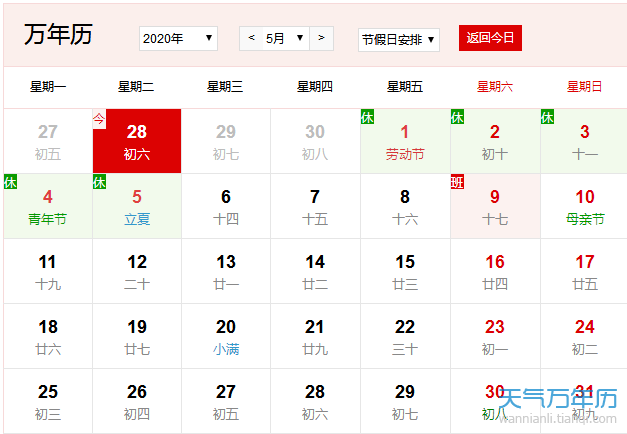Select April 29 初七 greyed date
The image size is (627, 434).
[x=226, y=141]
